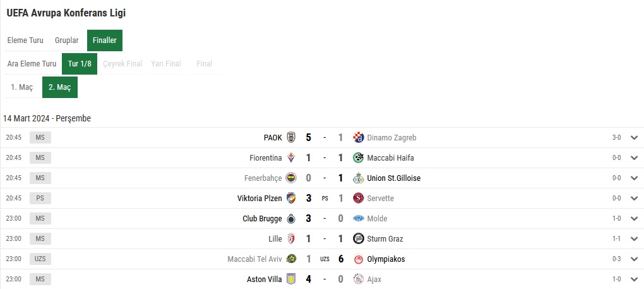Click the Aston Villa crest
This screenshot has height=289, width=644.
pos(291,279)
